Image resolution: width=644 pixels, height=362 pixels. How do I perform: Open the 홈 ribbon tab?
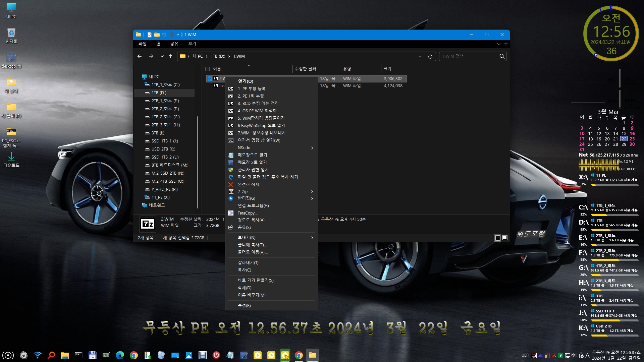tap(158, 44)
